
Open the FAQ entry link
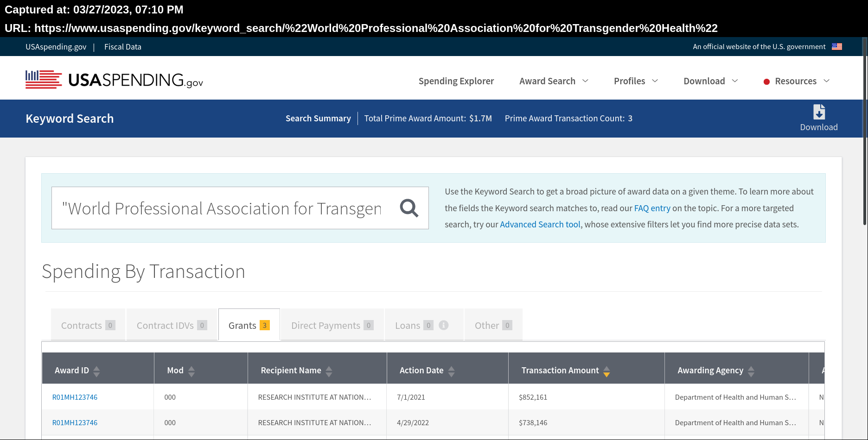(652, 208)
